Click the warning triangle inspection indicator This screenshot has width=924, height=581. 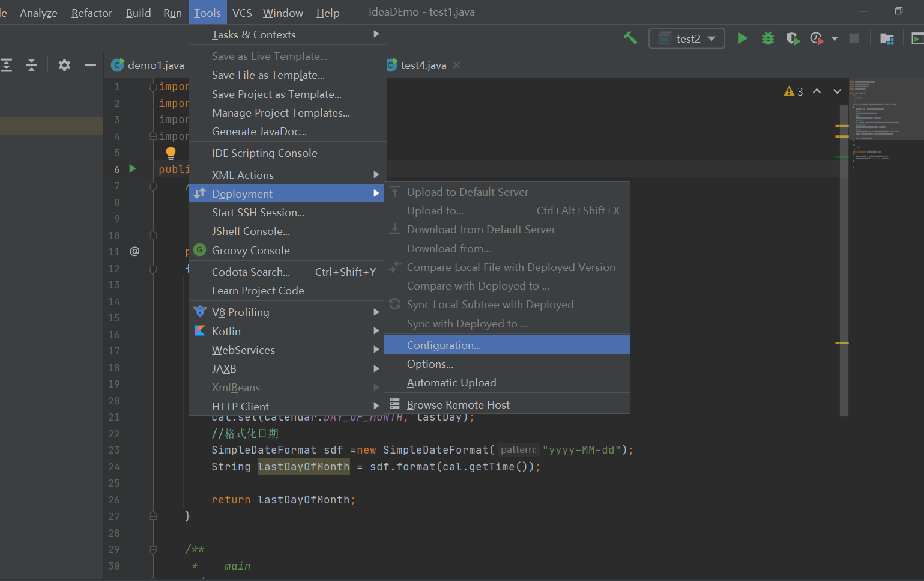(x=789, y=91)
